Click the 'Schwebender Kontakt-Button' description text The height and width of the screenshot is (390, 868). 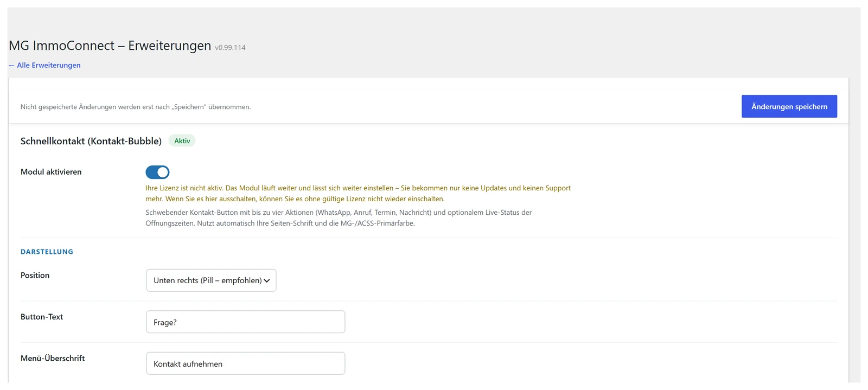click(x=339, y=218)
